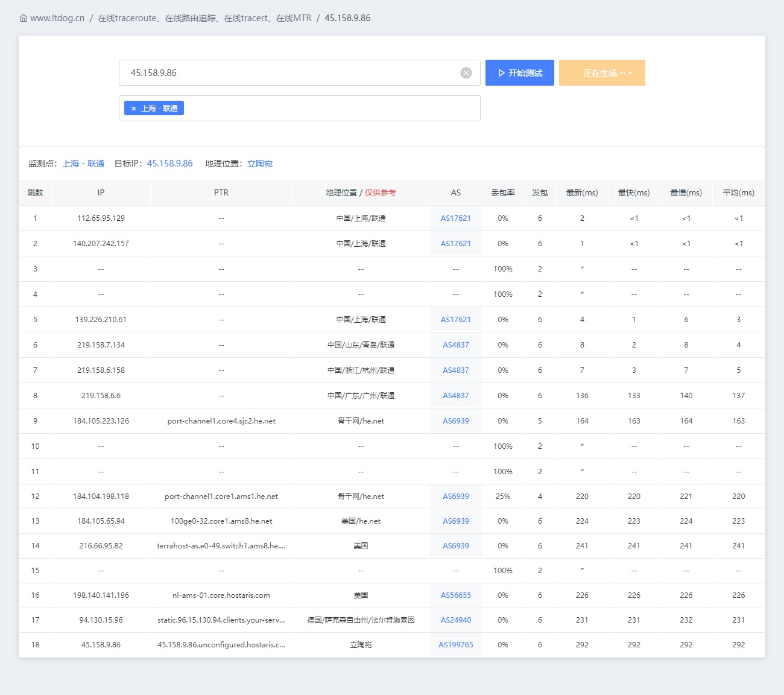784x695 pixels.
Task: Click the 45.158.9.86 breadcrumb text
Action: coord(347,18)
